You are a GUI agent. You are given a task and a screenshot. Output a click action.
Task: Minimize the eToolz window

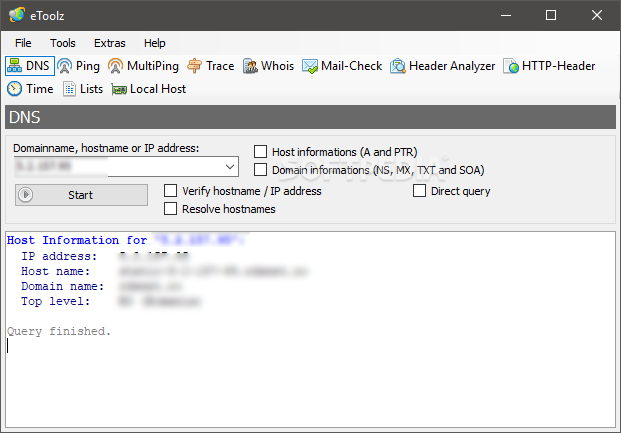tap(506, 15)
